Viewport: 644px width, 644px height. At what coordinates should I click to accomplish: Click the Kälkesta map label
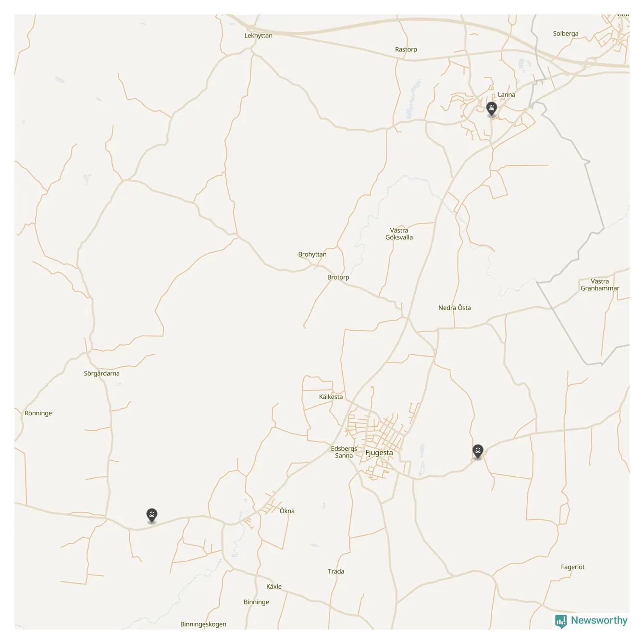[331, 397]
